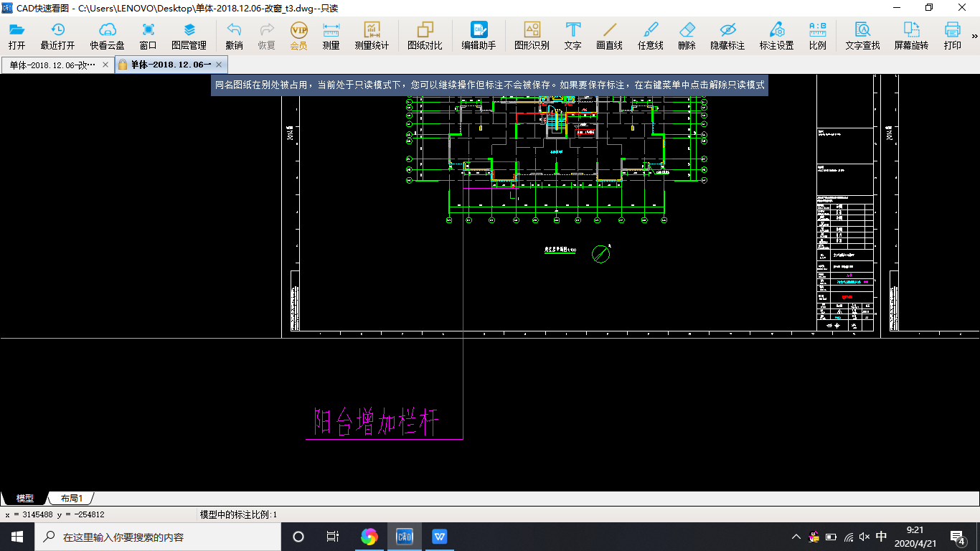The height and width of the screenshot is (551, 980).
Task: Click the read-only mode notification banner
Action: coord(489,85)
